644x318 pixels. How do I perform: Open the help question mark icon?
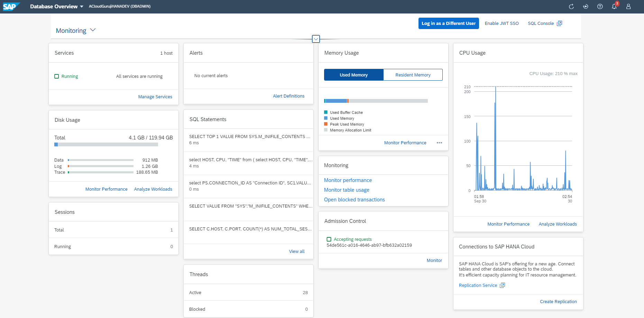(600, 7)
